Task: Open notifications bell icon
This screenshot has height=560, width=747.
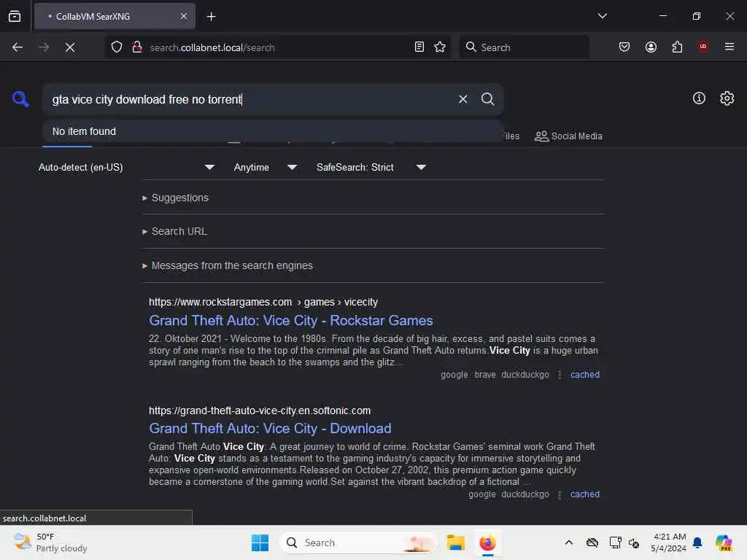Action: (697, 542)
